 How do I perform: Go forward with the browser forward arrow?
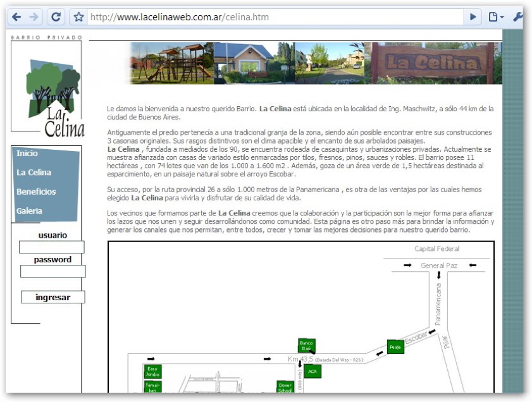click(34, 16)
